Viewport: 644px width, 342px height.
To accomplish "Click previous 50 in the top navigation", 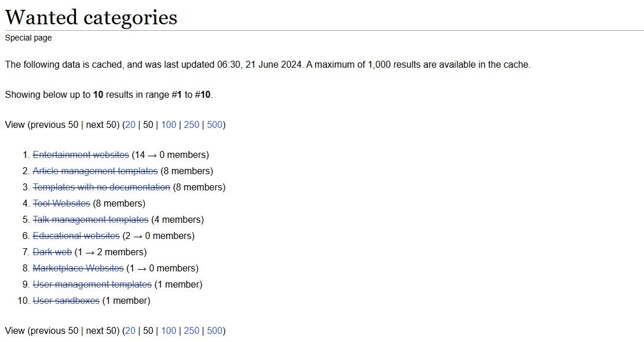I will [x=54, y=124].
